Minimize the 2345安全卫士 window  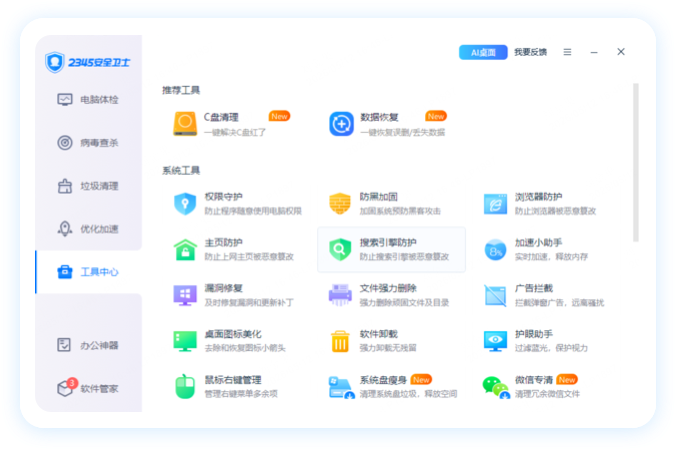coord(594,52)
